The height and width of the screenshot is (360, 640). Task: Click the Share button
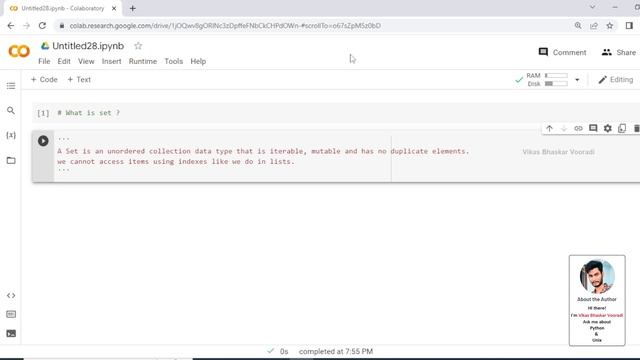pos(618,52)
